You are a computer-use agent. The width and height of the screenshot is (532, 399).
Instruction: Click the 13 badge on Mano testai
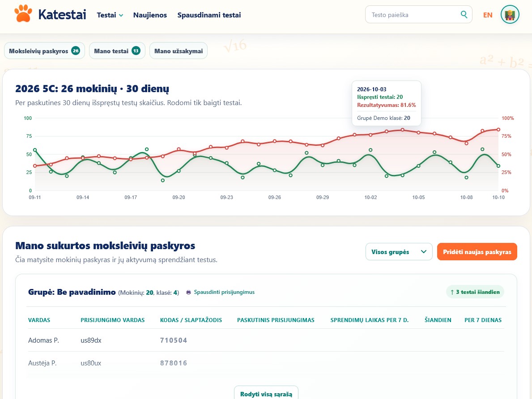click(x=136, y=51)
